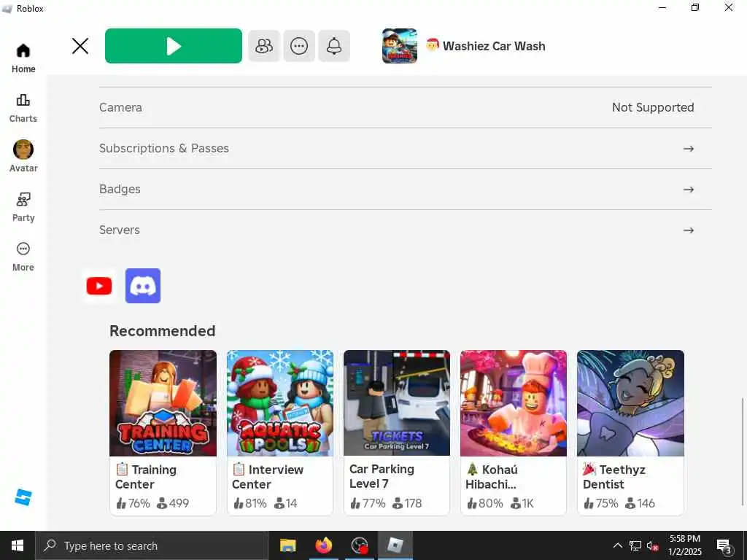747x560 pixels.
Task: Click the Recommended heading
Action: click(163, 331)
